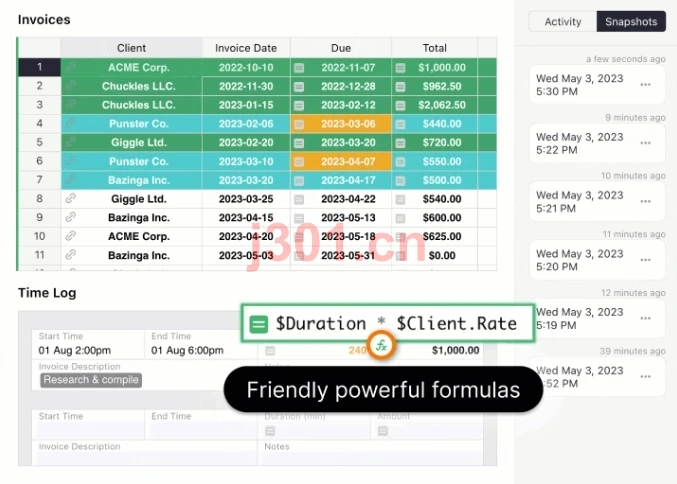Open options menu for 5:21 PM snapshot
The width and height of the screenshot is (677, 484).
645,201
